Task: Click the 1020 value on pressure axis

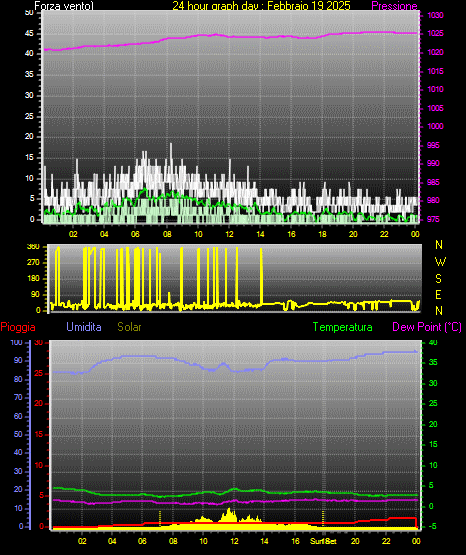Action: pyautogui.click(x=435, y=52)
